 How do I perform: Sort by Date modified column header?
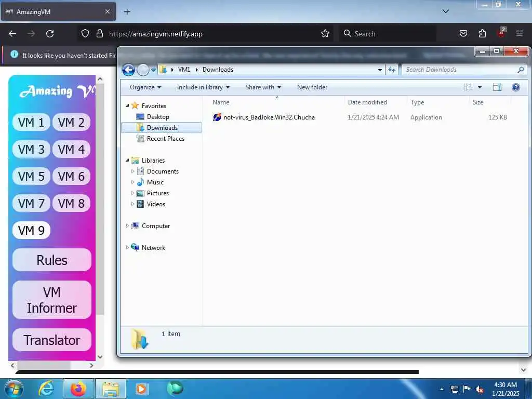[x=367, y=102]
